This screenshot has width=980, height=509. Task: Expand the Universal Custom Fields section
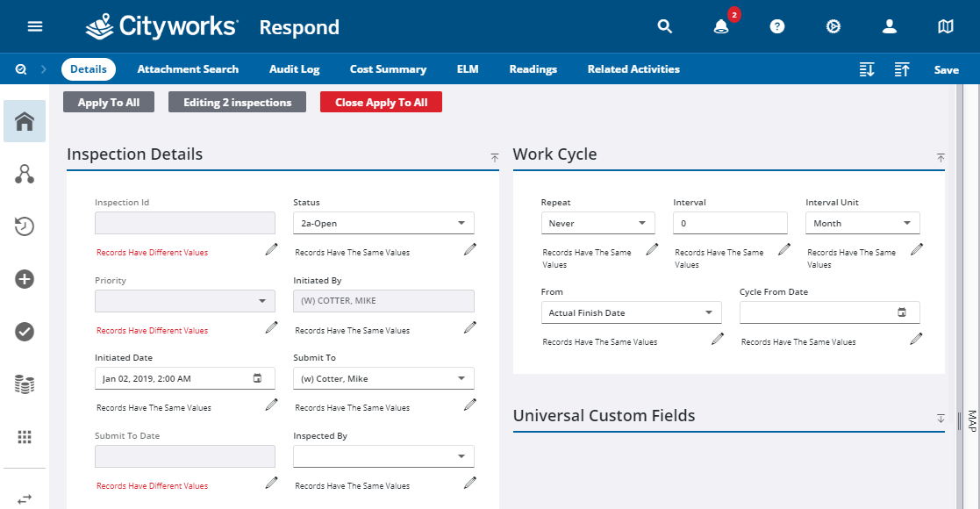point(941,419)
